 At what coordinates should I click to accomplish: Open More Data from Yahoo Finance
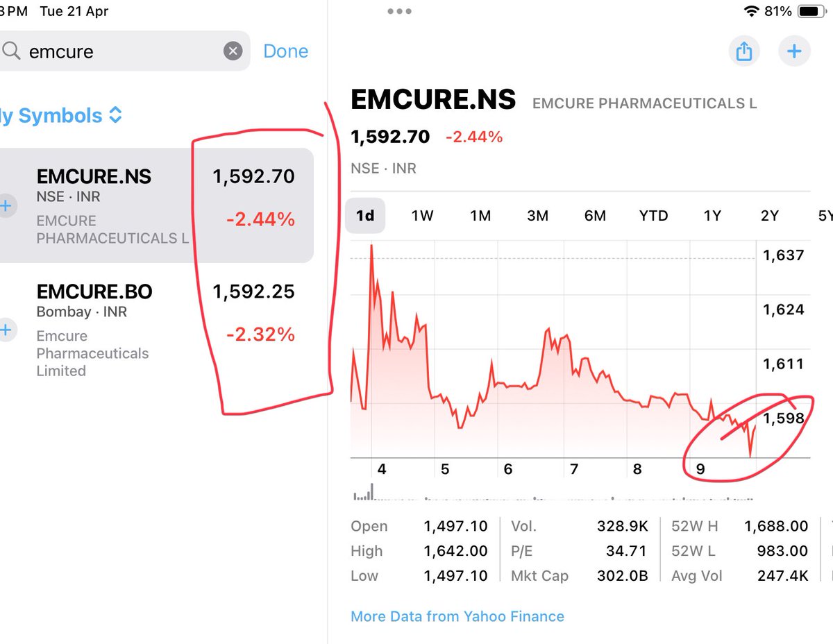click(457, 616)
